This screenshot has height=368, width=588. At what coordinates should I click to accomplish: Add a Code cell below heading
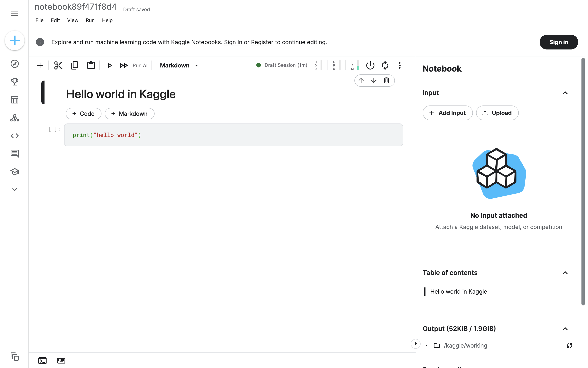(x=83, y=114)
